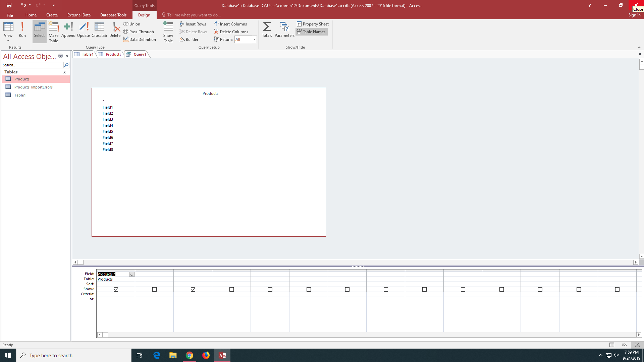
Task: Select the Make Table query icon
Action: click(54, 33)
